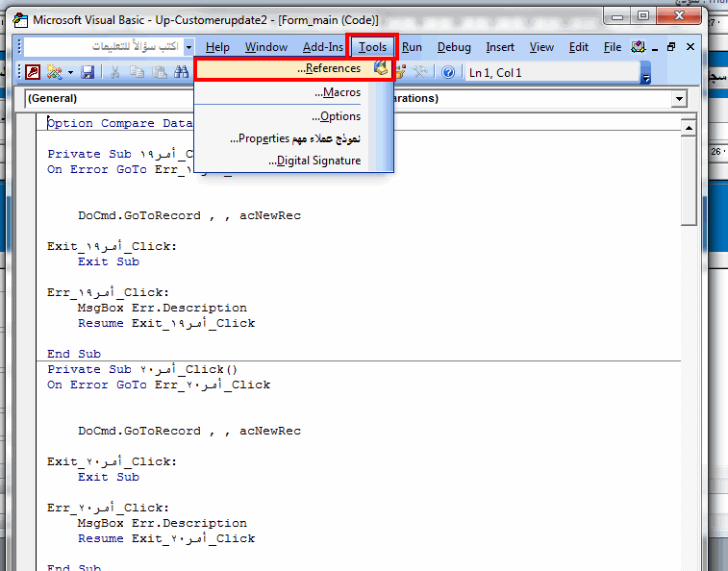Open Visual Basic Help question mark icon

tap(448, 72)
